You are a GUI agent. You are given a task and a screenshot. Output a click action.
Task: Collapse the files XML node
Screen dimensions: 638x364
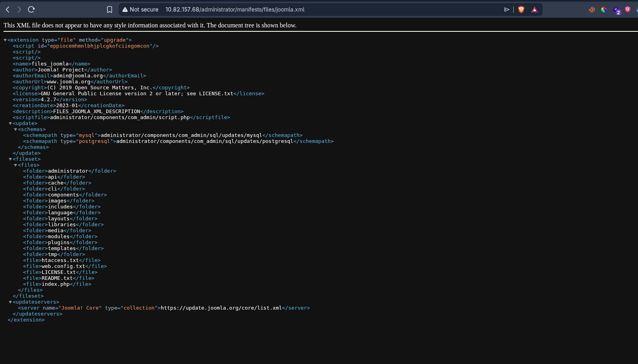(15, 165)
